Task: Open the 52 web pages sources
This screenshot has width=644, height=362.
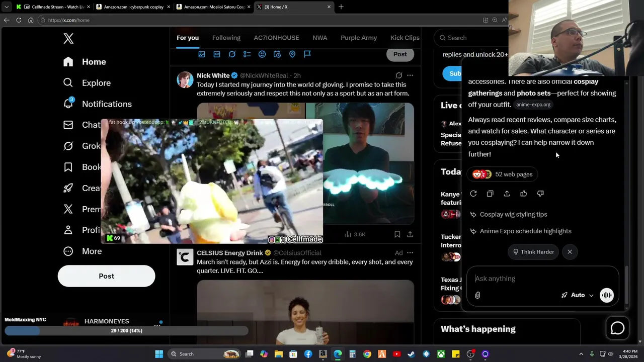Action: coord(503,174)
